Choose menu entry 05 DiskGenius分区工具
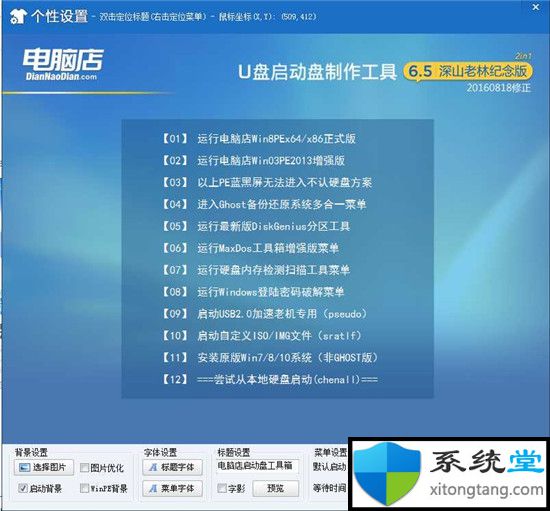550x511 pixels. click(255, 226)
